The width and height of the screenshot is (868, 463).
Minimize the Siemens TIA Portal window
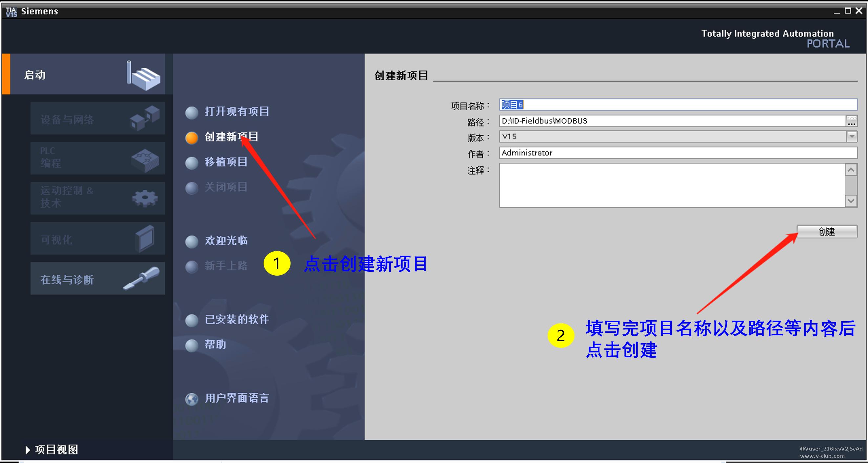click(837, 12)
